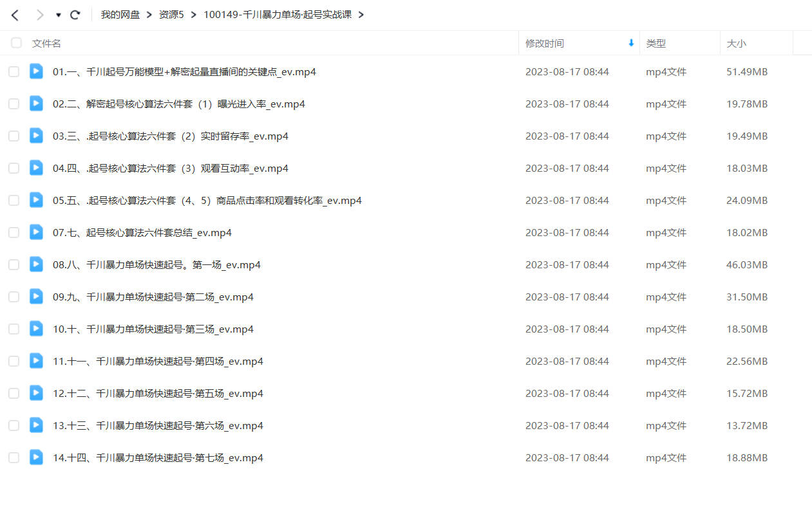Click the 13.72MB size value
The image size is (812, 505).
click(747, 425)
